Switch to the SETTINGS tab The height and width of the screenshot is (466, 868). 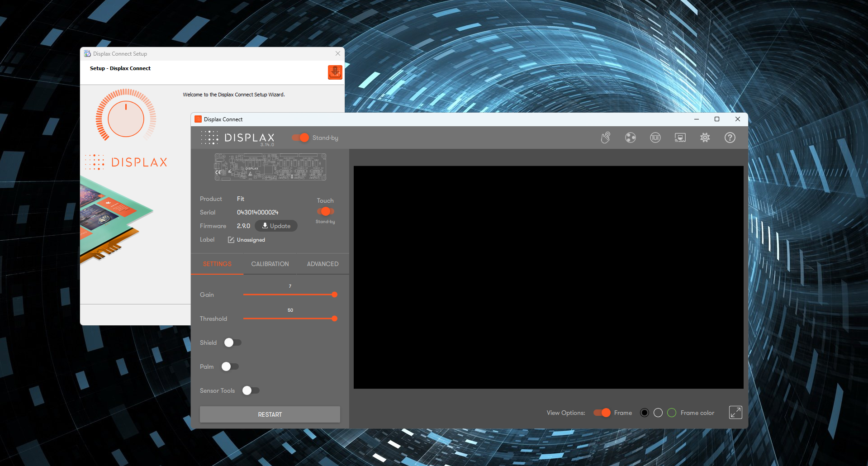(217, 264)
